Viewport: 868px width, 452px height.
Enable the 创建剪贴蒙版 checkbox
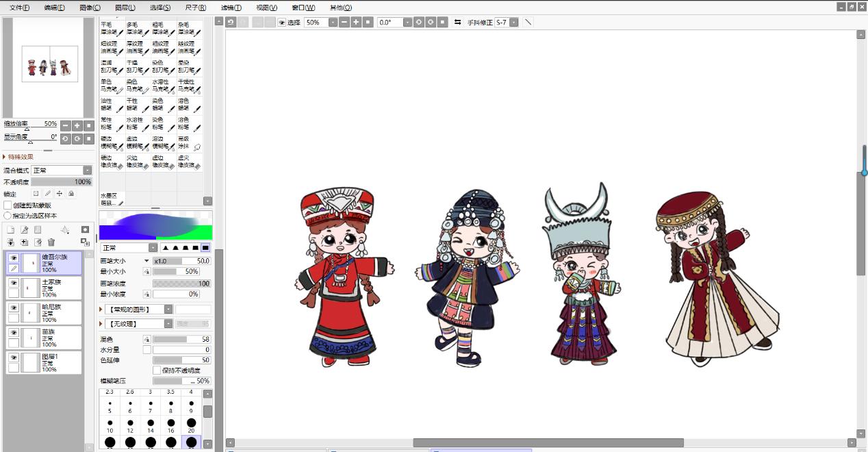(8, 205)
